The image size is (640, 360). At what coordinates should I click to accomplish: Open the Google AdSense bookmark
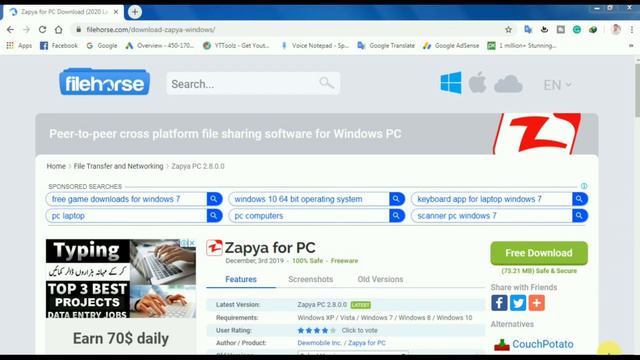pos(451,46)
